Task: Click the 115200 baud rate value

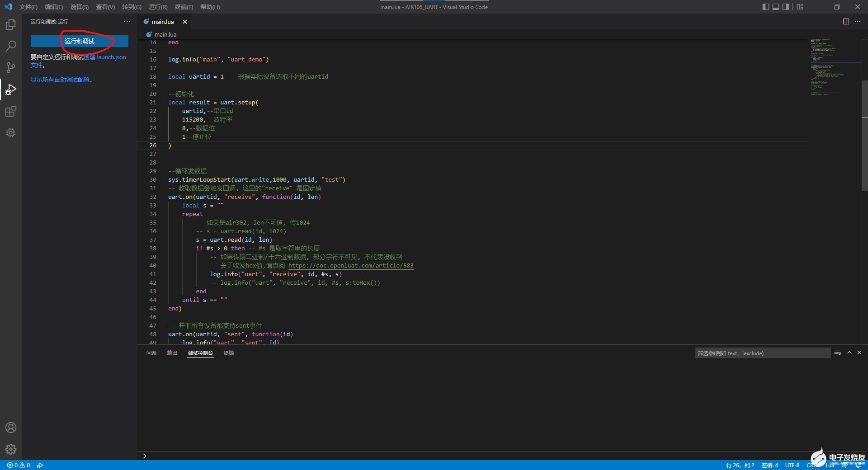Action: click(x=193, y=119)
